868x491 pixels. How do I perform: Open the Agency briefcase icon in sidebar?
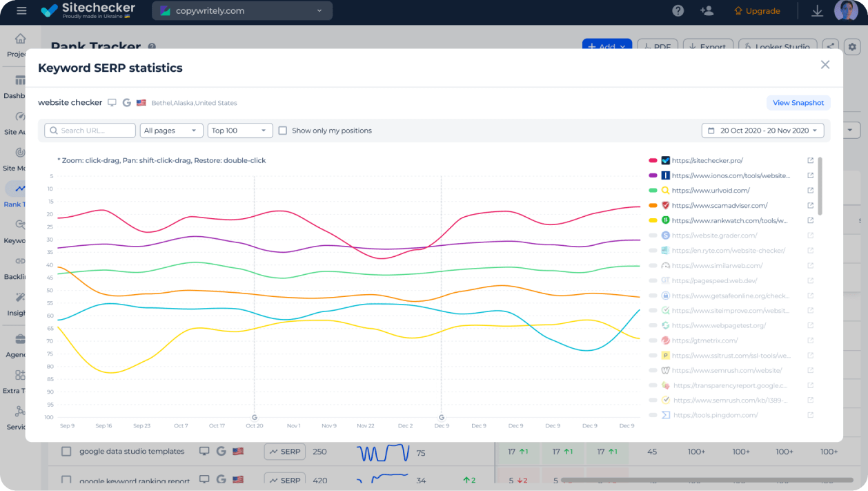[x=21, y=339]
